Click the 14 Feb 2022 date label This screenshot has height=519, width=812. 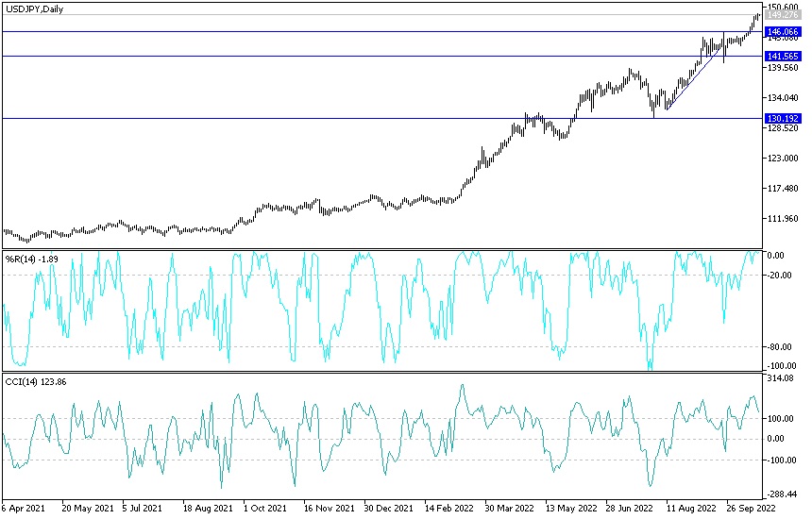[450, 508]
